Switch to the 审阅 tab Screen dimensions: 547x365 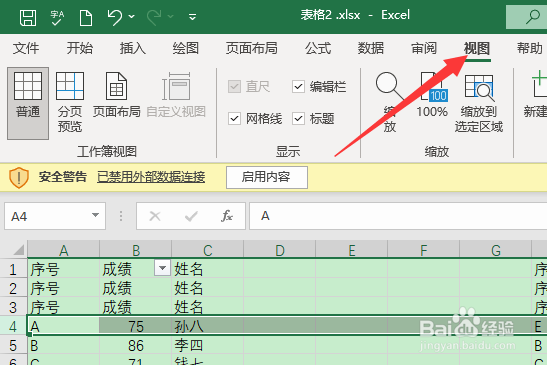[424, 48]
